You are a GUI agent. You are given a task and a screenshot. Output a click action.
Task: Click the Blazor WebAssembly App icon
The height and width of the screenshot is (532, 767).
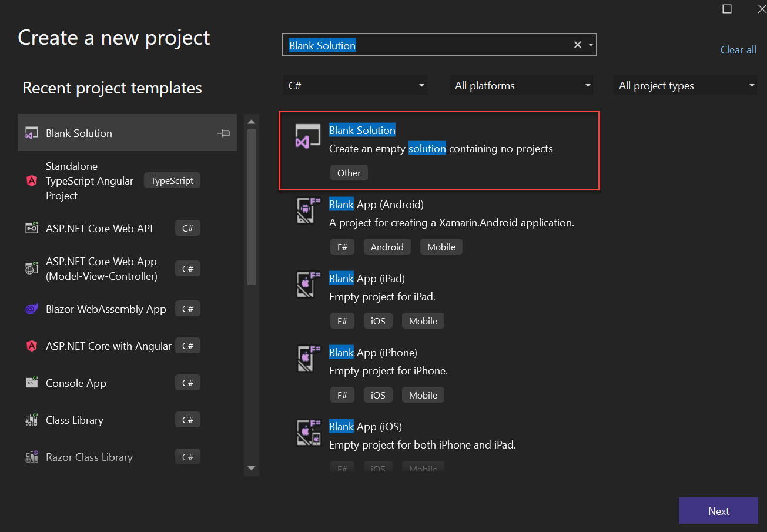[x=32, y=309]
